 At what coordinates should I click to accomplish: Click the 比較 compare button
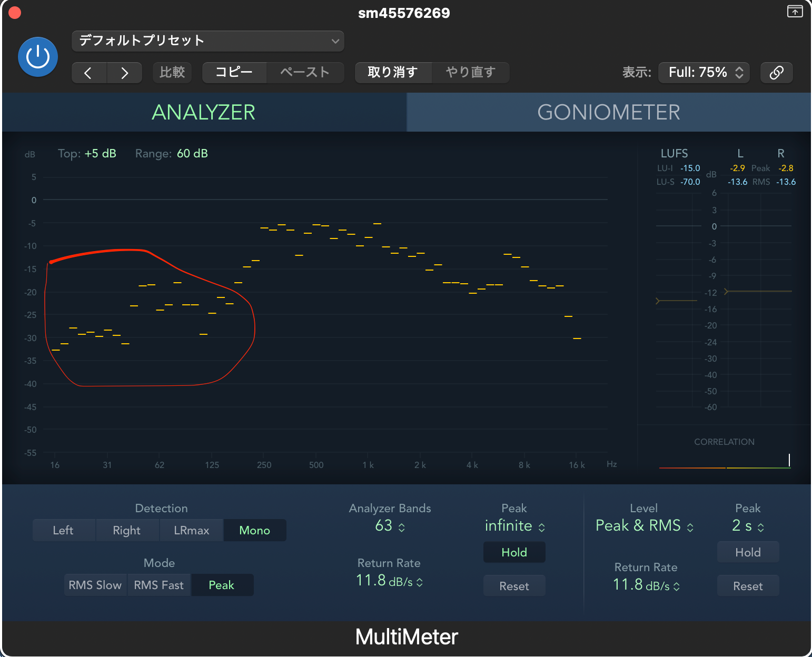click(172, 73)
